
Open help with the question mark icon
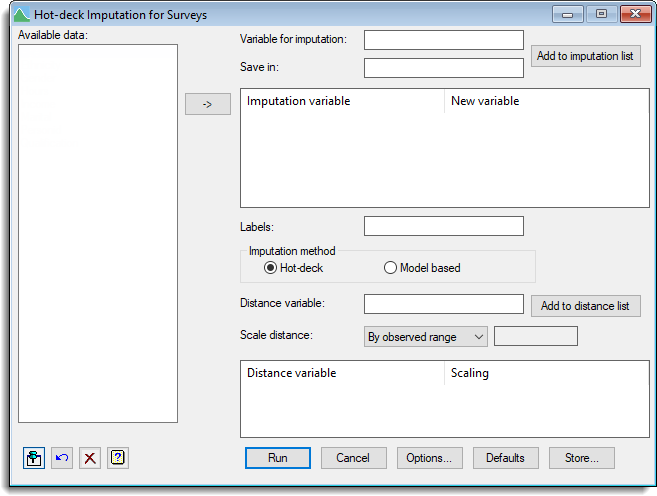click(x=118, y=458)
